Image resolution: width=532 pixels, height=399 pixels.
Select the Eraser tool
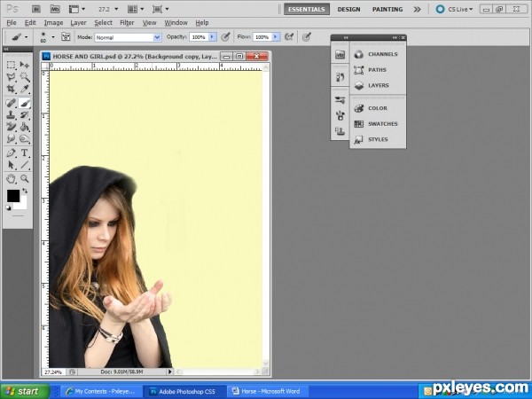(x=12, y=127)
